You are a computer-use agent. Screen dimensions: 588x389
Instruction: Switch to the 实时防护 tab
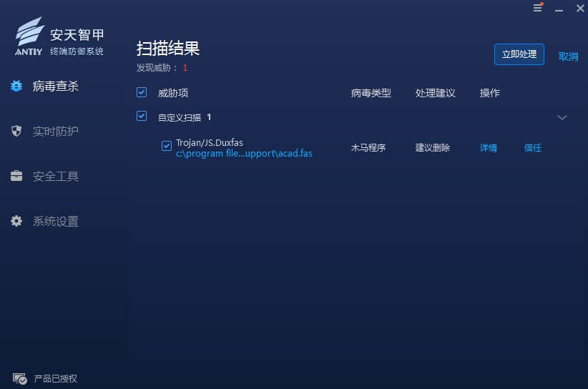[55, 132]
